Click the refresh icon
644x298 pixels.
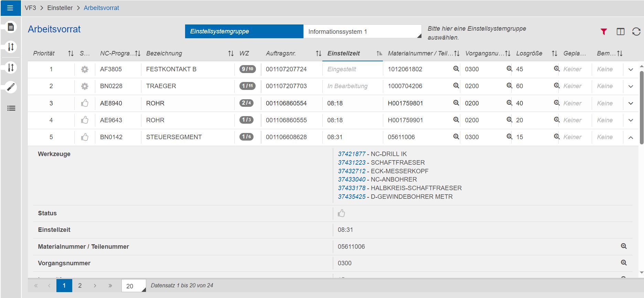[x=636, y=32]
